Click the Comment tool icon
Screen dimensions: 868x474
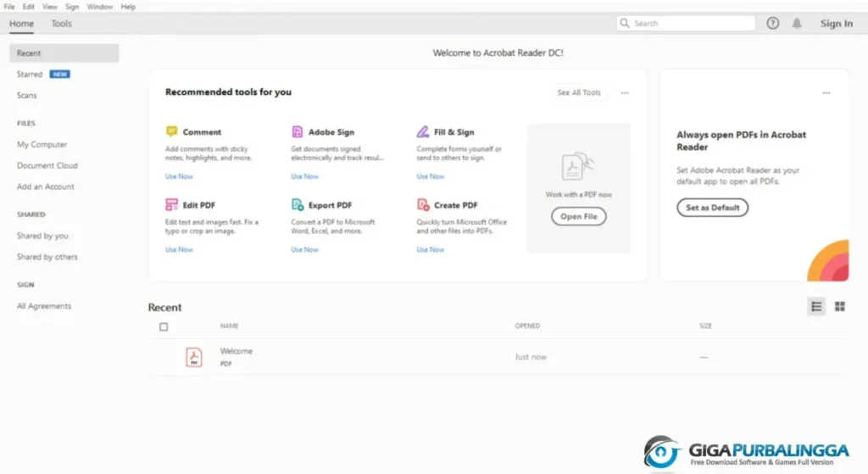click(171, 131)
